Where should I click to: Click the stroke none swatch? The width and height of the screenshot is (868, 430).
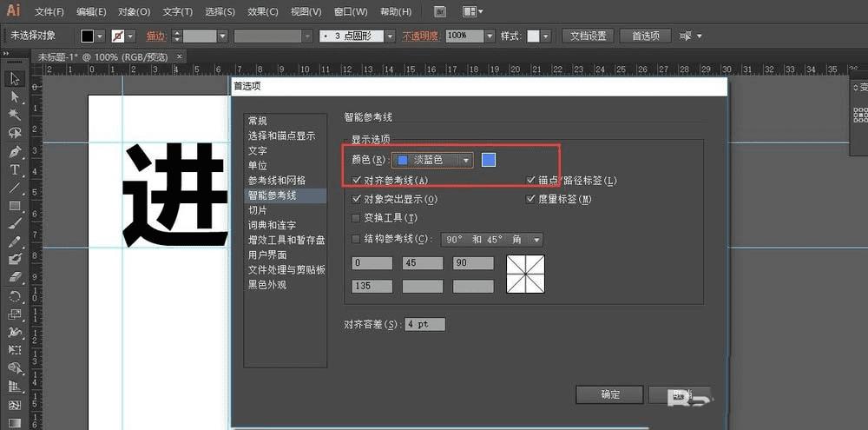coord(118,36)
